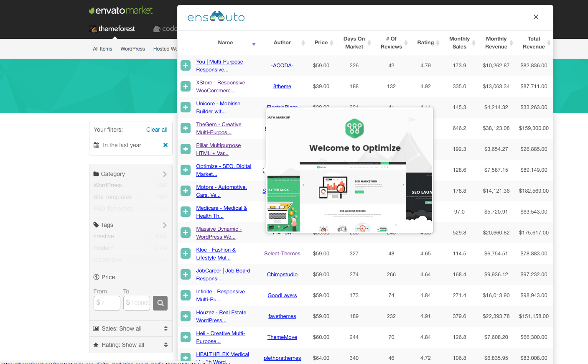This screenshot has height=364, width=588.
Task: Expand the Optimize SEO row plus icon
Action: coord(186,170)
